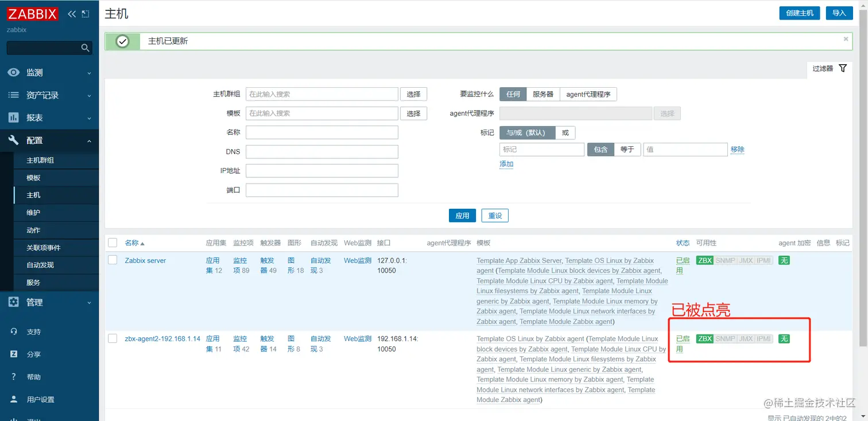The width and height of the screenshot is (868, 421).
Task: Hide the sidebar with the square icon
Action: point(86,14)
